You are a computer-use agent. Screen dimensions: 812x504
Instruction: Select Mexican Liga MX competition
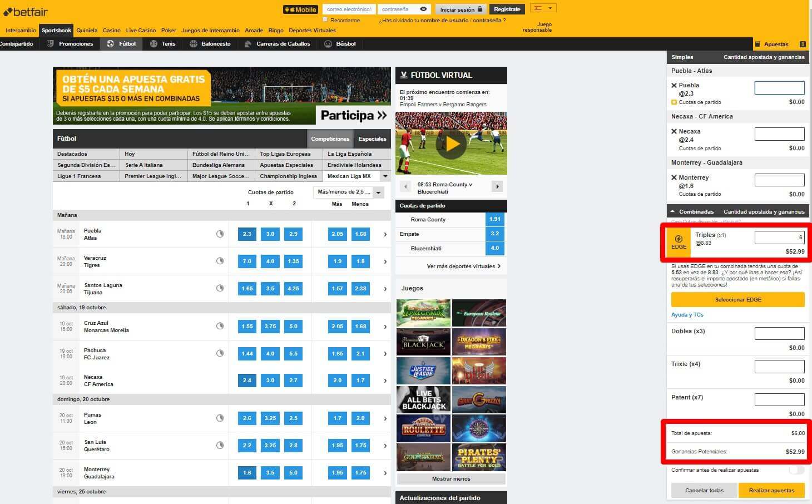coord(350,176)
